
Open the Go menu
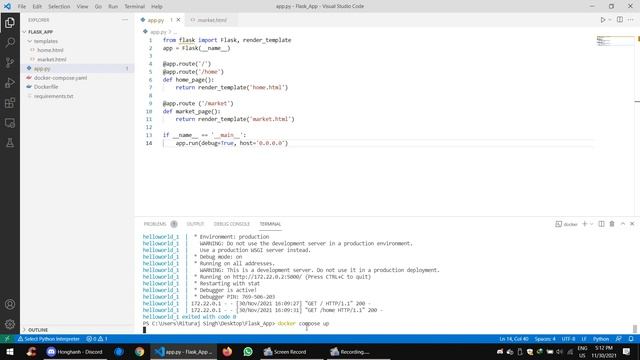98,6
